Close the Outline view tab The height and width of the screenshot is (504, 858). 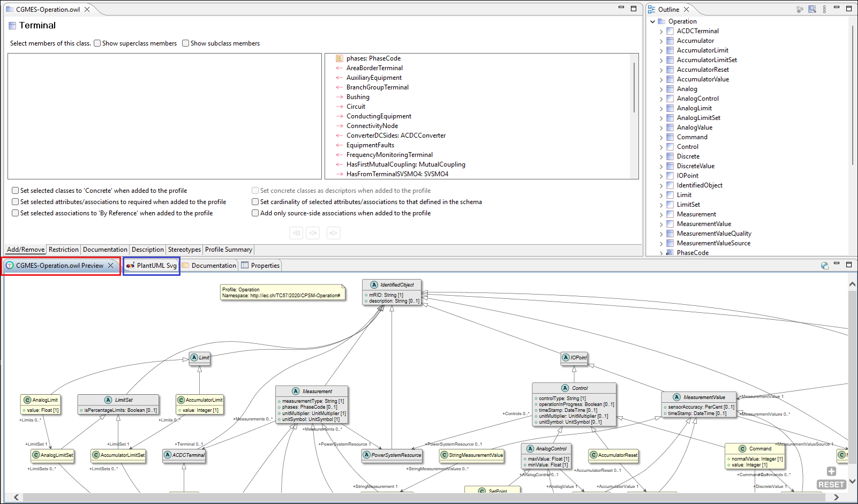686,9
